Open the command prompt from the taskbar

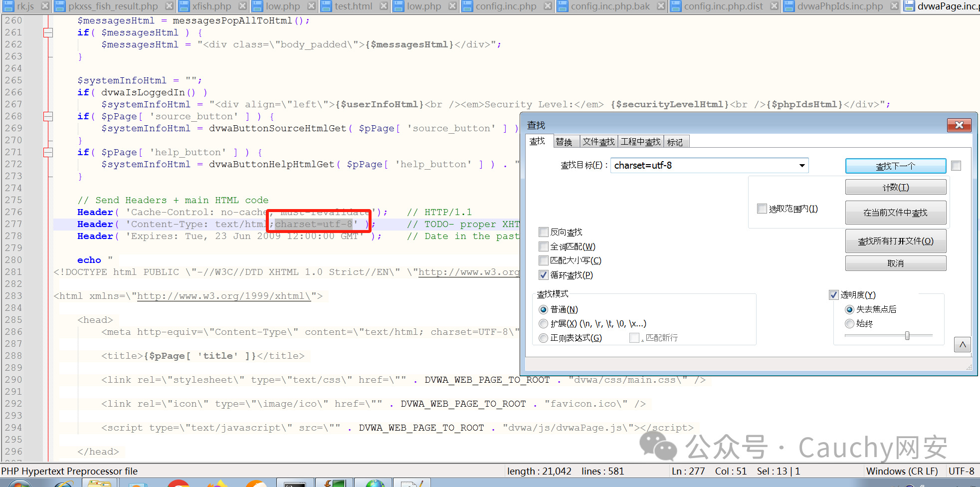tap(294, 483)
